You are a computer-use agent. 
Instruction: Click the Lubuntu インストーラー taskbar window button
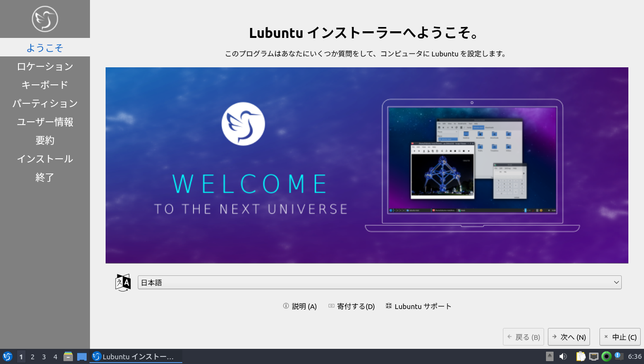pyautogui.click(x=136, y=356)
